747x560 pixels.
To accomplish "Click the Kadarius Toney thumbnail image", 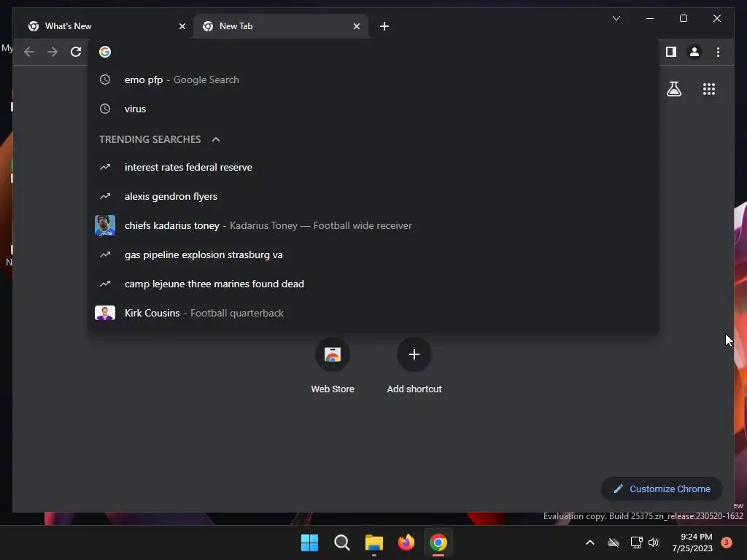I will point(105,225).
